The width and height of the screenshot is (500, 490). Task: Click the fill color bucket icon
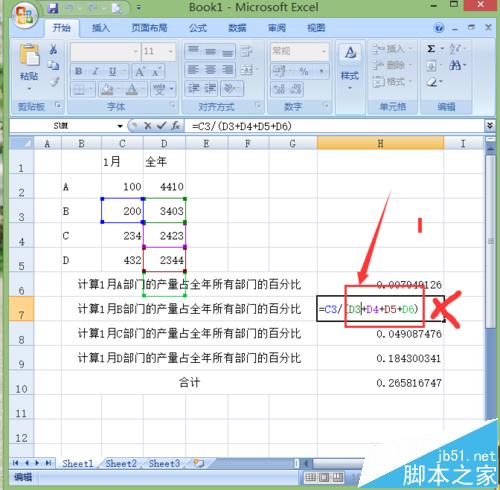[107, 89]
